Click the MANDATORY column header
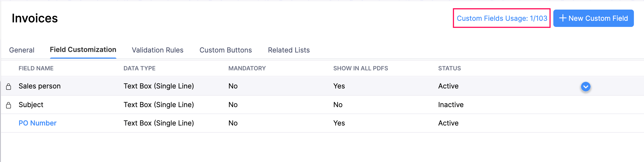The image size is (644, 162). coord(247,68)
